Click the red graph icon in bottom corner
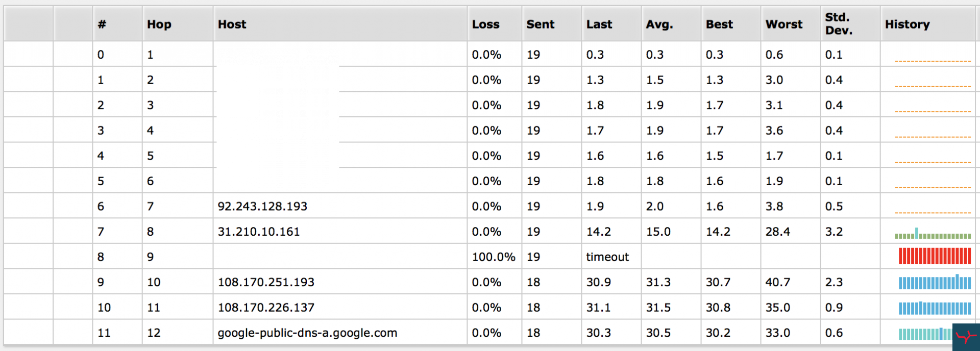Viewport: 980px width, 351px height. pos(966,337)
